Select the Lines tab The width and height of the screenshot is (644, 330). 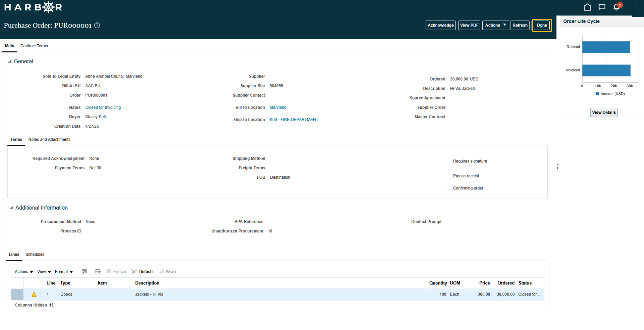14,255
